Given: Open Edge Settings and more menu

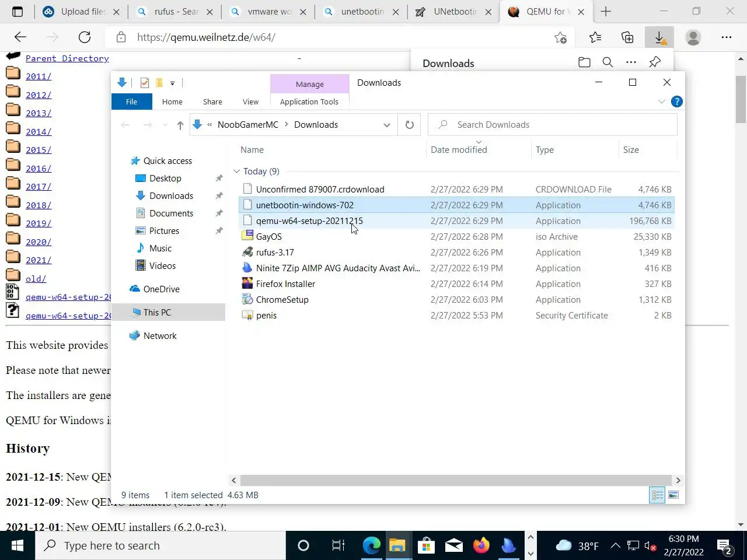Looking at the screenshot, I should tap(727, 37).
